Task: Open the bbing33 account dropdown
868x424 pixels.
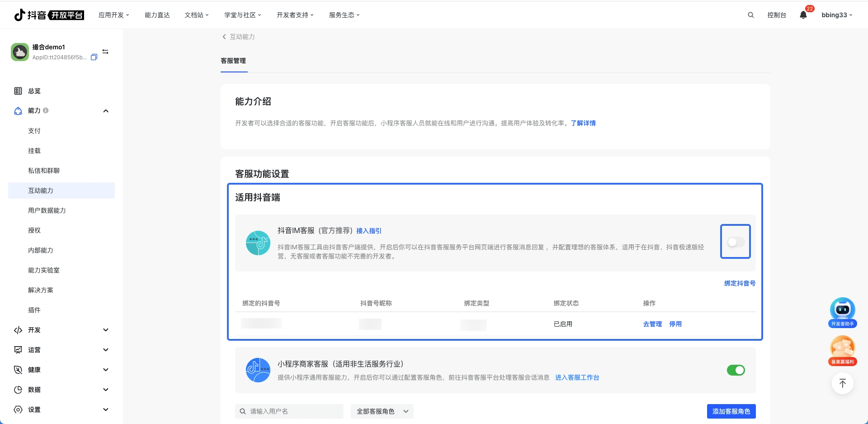Action: tap(837, 15)
